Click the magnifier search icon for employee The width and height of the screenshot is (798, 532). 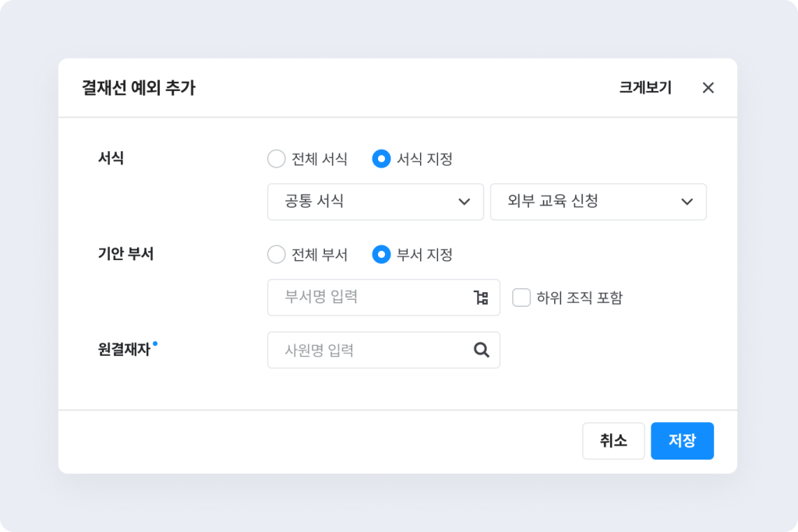(x=482, y=350)
